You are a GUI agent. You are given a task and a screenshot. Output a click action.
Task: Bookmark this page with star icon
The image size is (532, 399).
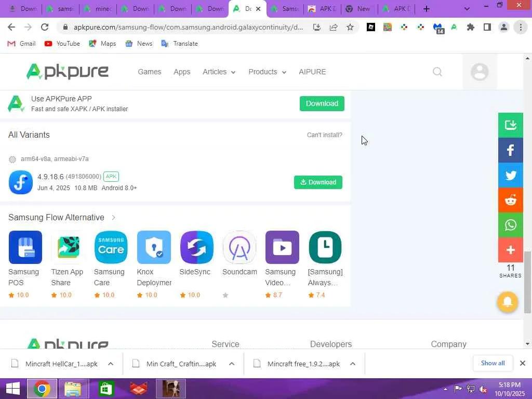point(350,27)
